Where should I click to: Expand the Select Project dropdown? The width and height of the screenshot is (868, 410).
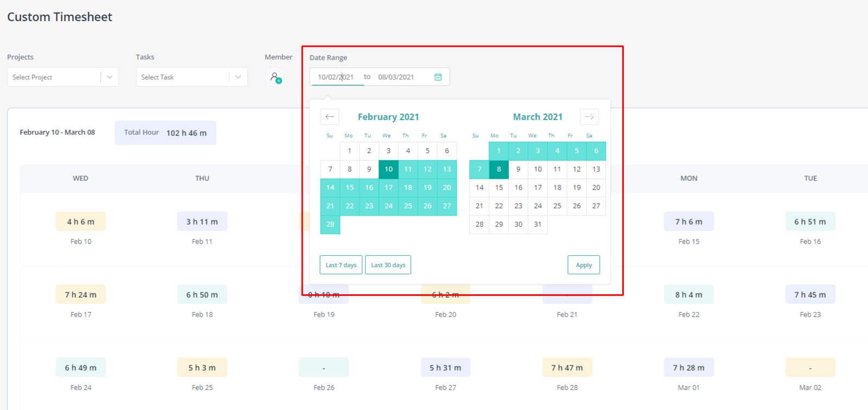tap(63, 77)
